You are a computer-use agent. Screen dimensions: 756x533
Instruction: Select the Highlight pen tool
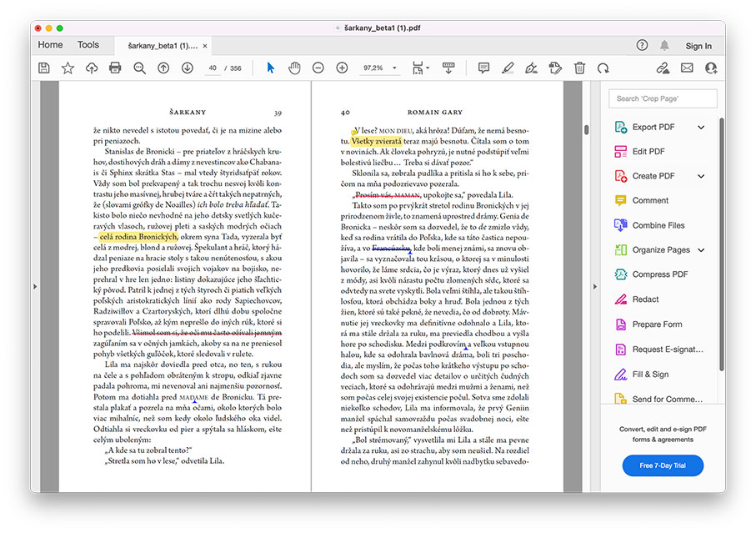point(508,68)
